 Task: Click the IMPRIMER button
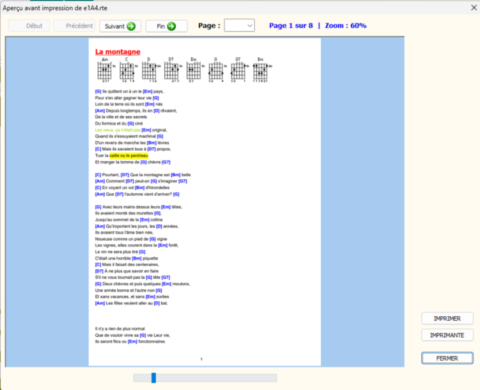447,318
